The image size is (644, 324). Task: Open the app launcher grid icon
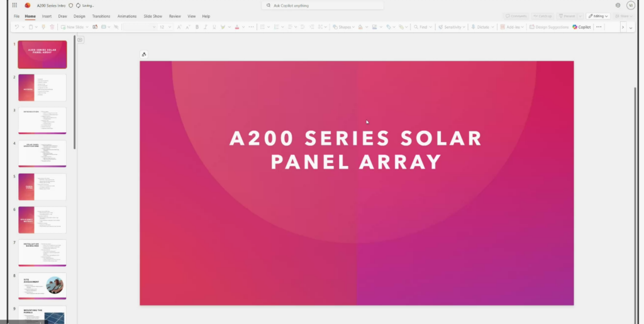(14, 5)
